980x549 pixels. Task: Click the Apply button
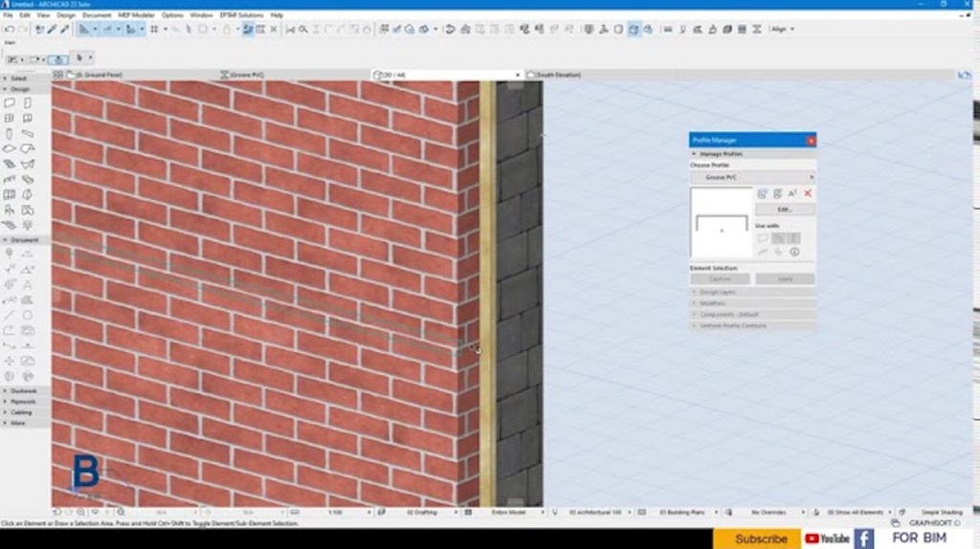[x=785, y=279]
